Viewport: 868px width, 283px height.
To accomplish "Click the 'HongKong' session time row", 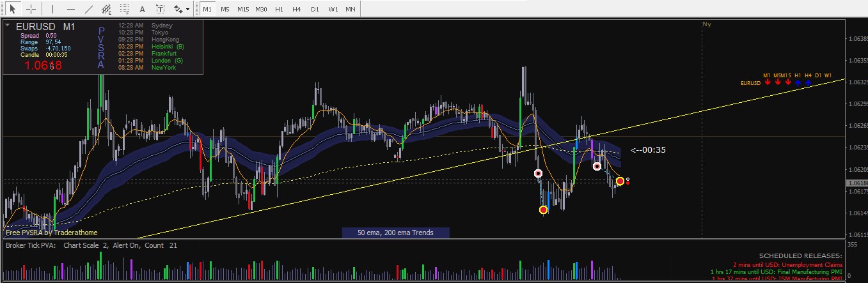I will [149, 39].
